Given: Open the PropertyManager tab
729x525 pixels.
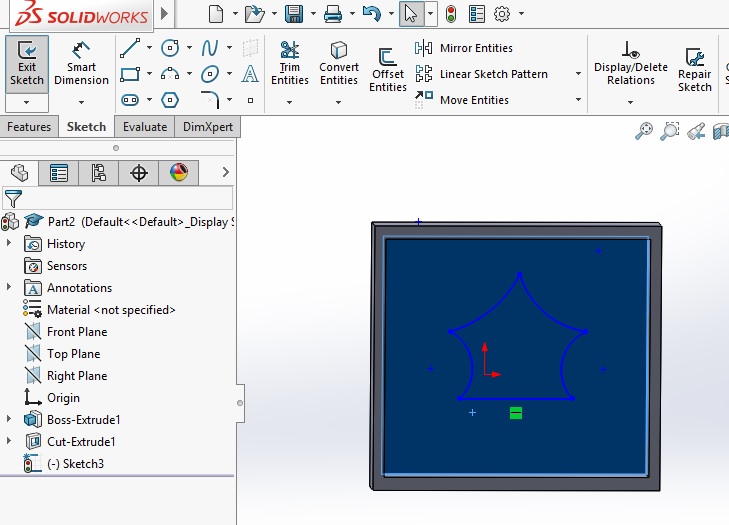Looking at the screenshot, I should [59, 173].
